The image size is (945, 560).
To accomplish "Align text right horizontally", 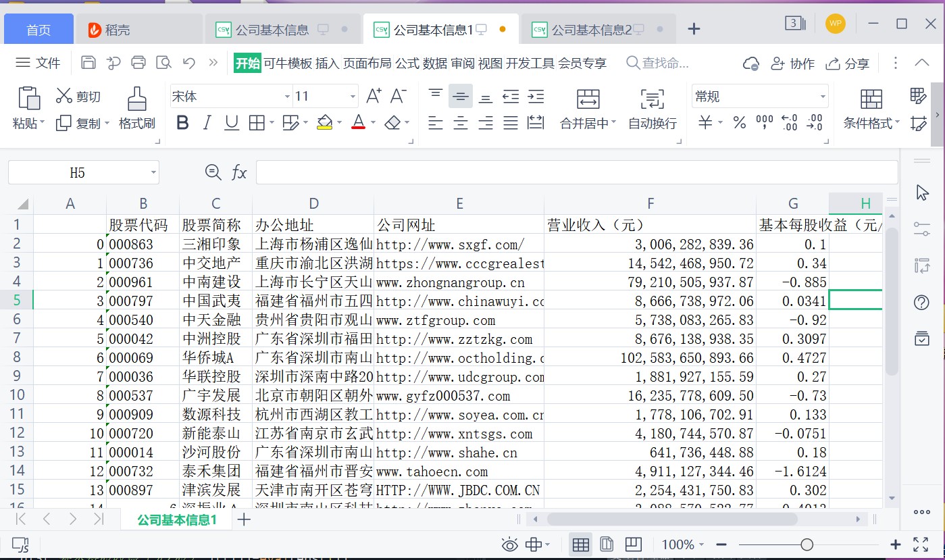I will click(486, 123).
